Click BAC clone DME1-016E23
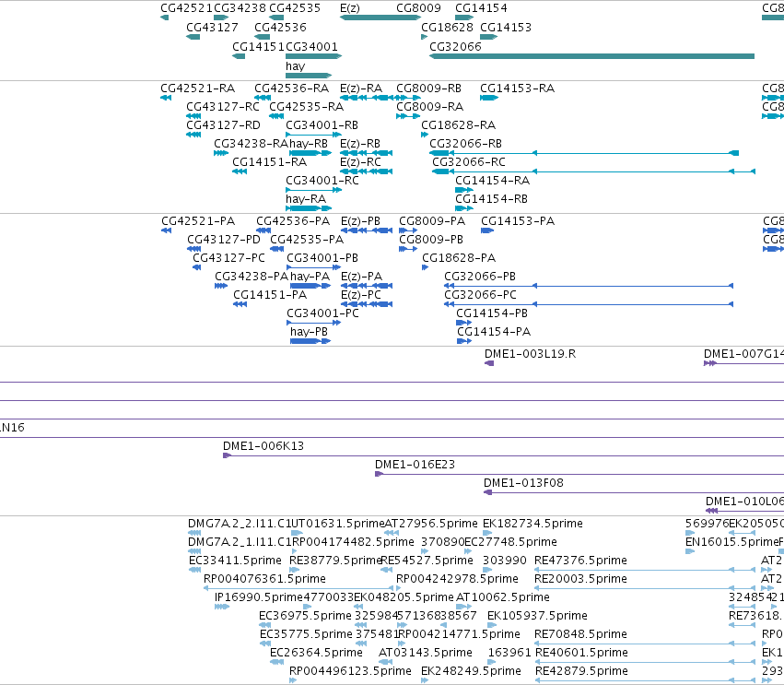 coord(415,465)
